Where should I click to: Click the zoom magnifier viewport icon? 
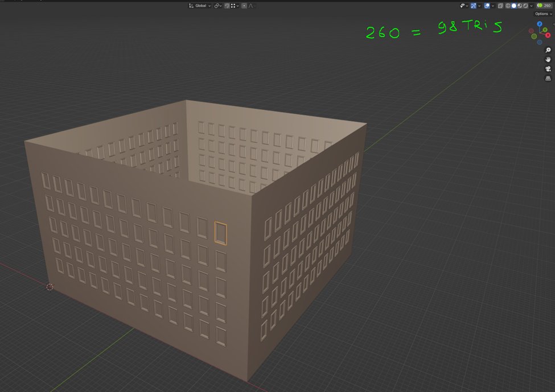coord(548,50)
